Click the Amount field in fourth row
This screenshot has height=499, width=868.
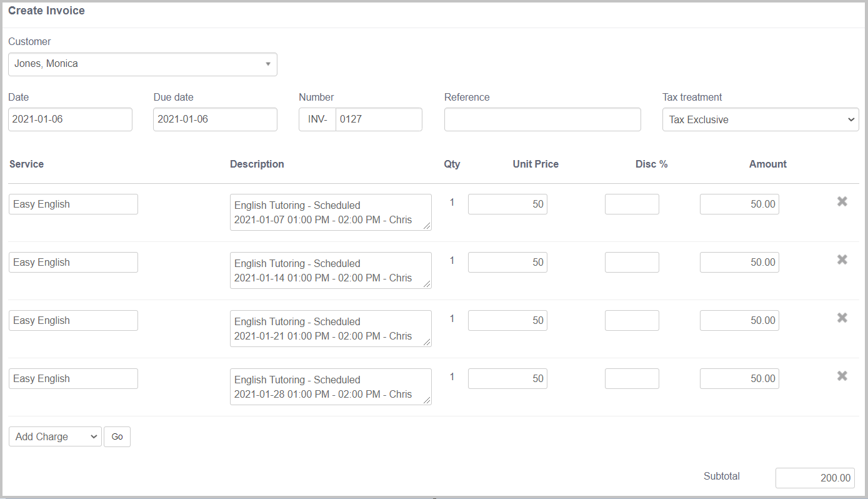[x=739, y=379]
